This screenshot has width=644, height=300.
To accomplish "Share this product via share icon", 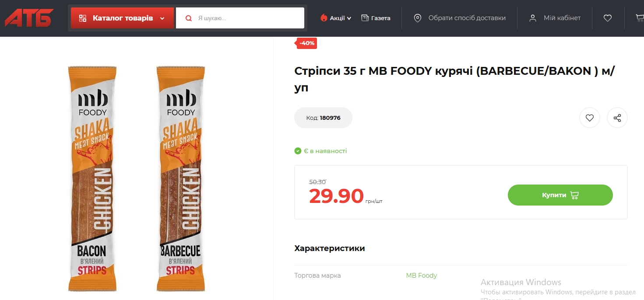I will [617, 118].
